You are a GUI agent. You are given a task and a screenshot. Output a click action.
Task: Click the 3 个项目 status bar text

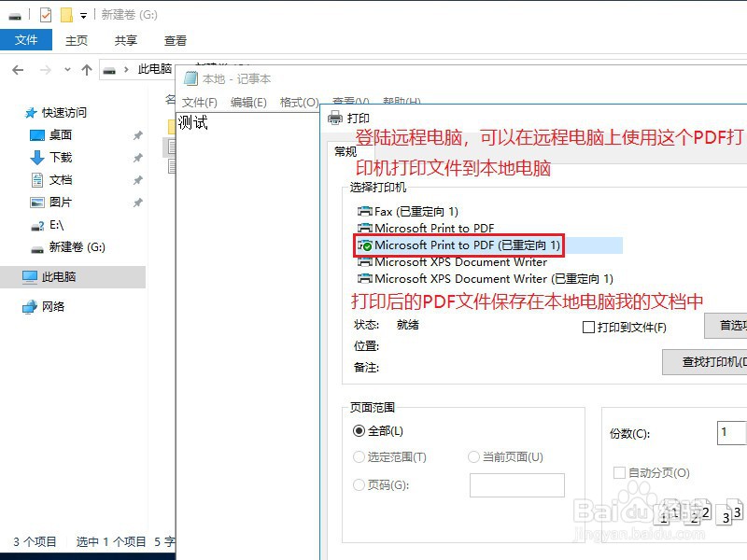[x=35, y=541]
